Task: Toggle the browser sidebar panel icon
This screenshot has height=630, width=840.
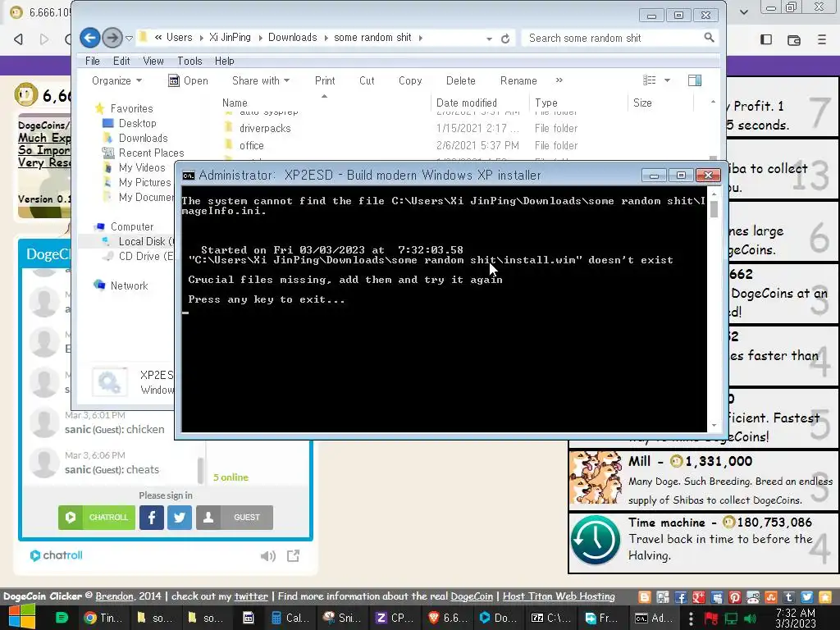Action: tap(766, 39)
